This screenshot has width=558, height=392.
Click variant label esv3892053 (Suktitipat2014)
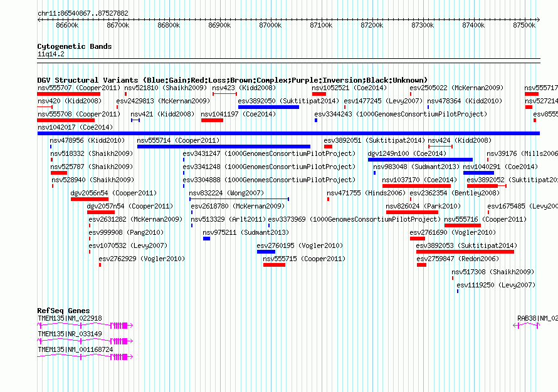coord(466,245)
